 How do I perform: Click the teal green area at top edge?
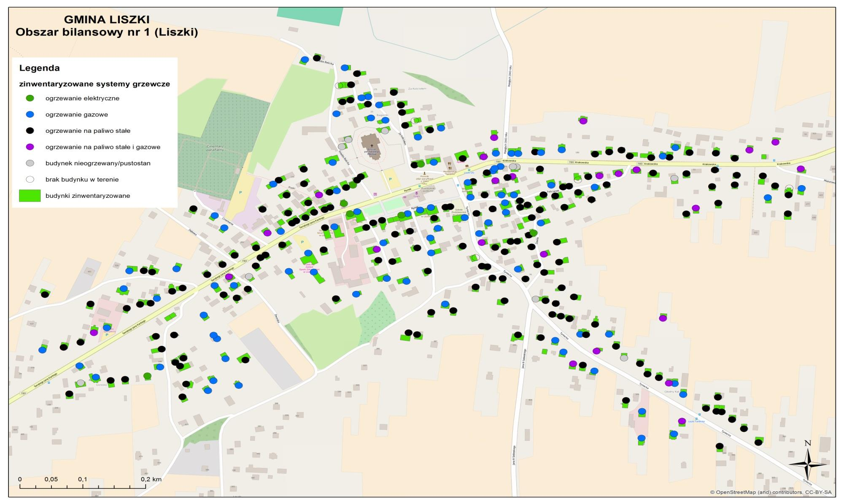(x=310, y=17)
